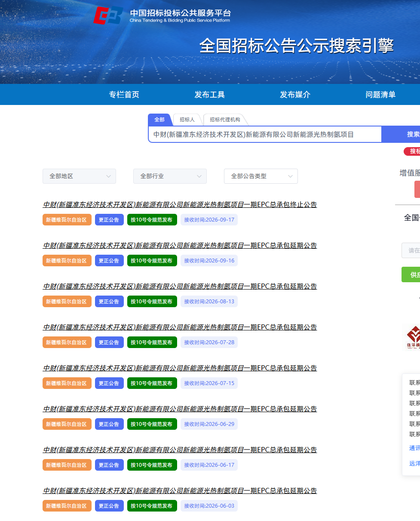The height and width of the screenshot is (521, 420).
Task: Click the red diamond company logo thumbnail
Action: [x=413, y=336]
